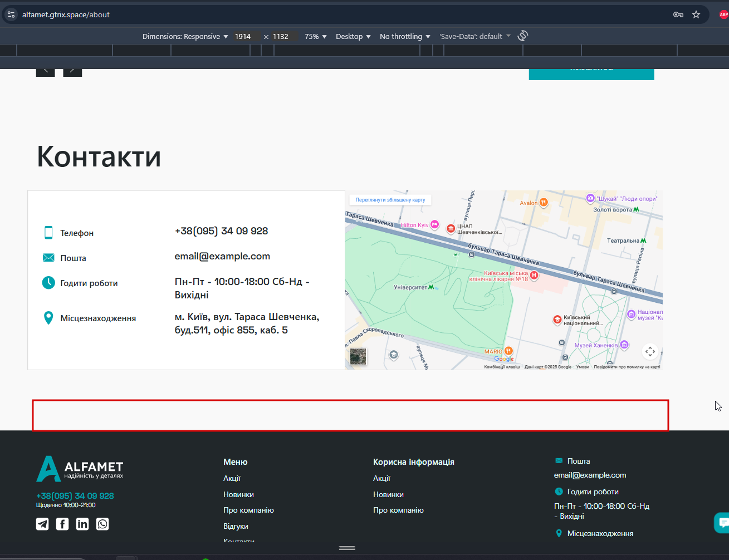
Task: Open the WhatsApp social icon in footer
Action: pos(102,524)
